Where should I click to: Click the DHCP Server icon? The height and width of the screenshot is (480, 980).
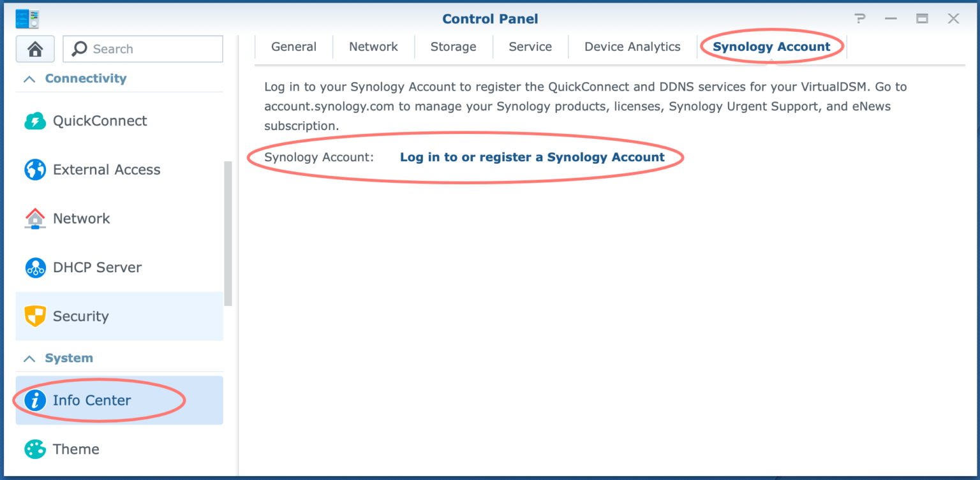click(x=35, y=268)
